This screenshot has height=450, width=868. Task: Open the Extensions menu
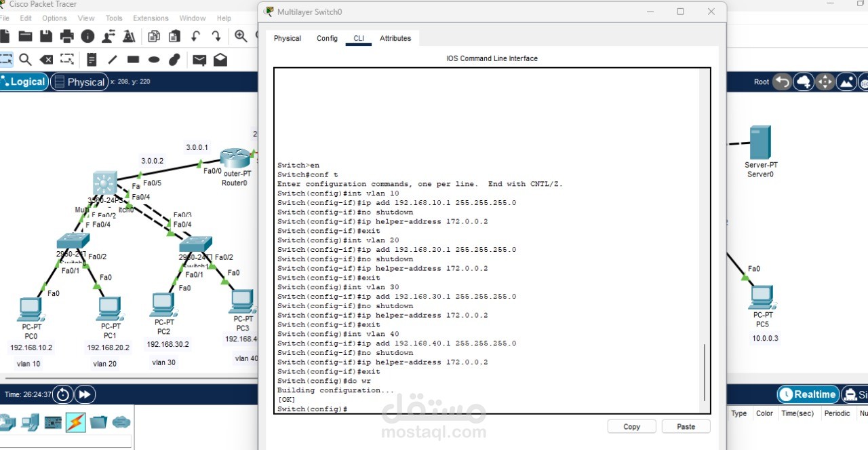pos(151,18)
